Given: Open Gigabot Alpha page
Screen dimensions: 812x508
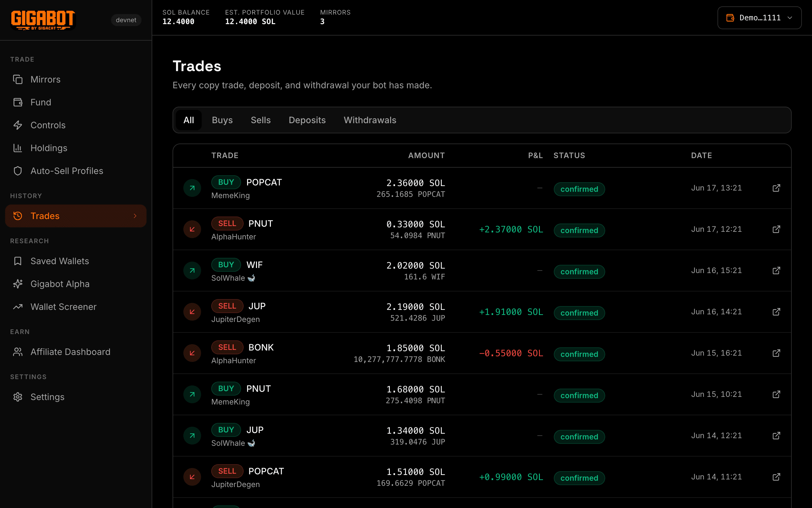Looking at the screenshot, I should pyautogui.click(x=76, y=284).
